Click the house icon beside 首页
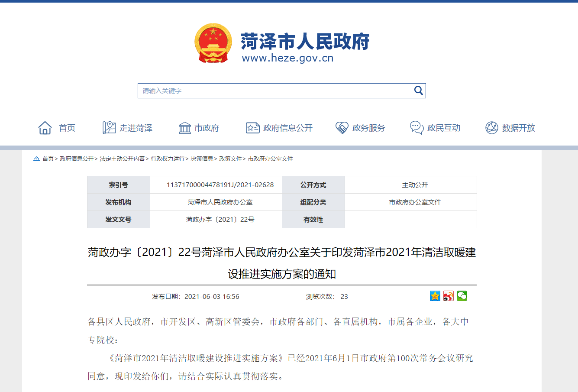The width and height of the screenshot is (578, 392). point(45,128)
